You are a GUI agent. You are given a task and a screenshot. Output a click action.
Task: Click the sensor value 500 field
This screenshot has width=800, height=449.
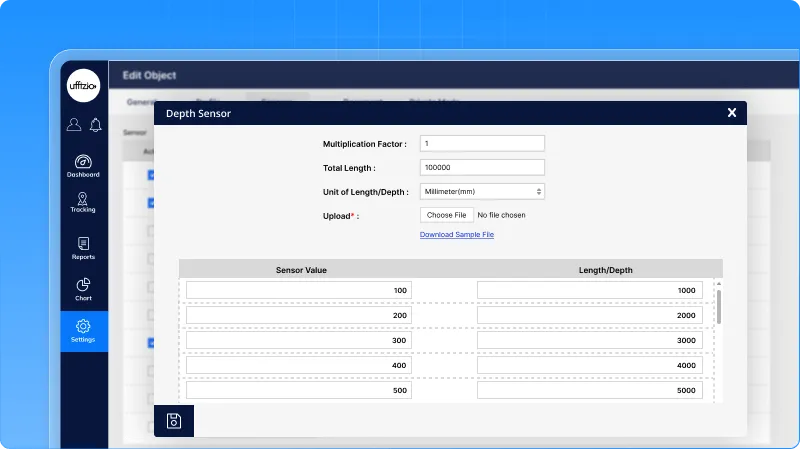[x=299, y=390]
